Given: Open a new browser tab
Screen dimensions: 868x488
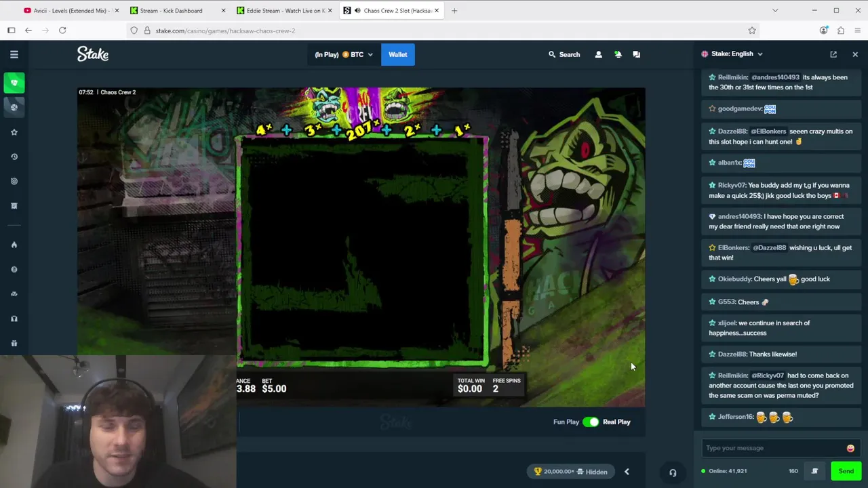Looking at the screenshot, I should point(454,11).
